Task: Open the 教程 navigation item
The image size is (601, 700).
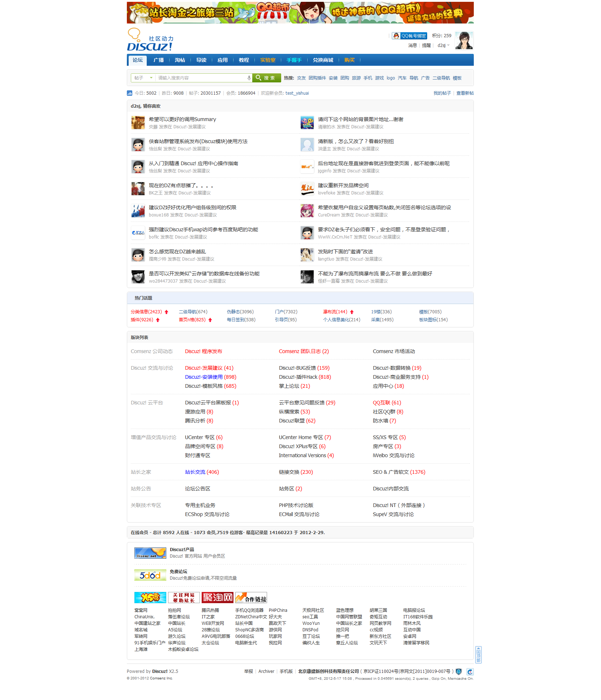Action: 244,60
